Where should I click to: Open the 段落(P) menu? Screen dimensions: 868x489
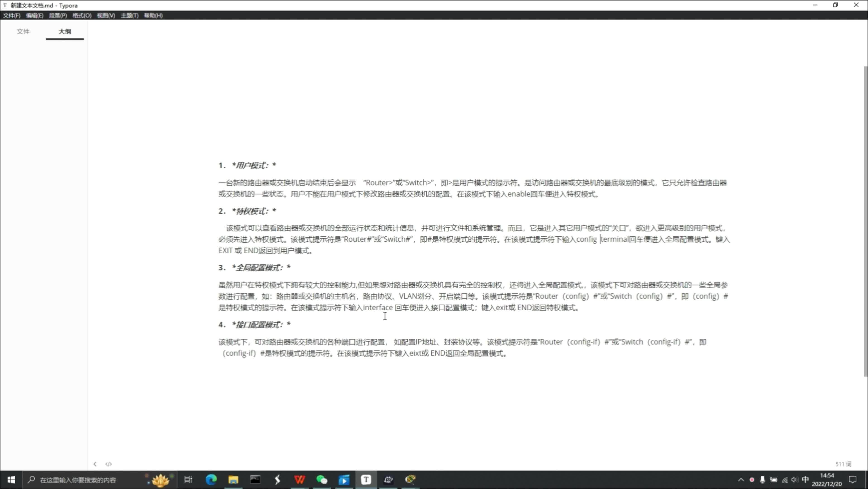click(58, 15)
